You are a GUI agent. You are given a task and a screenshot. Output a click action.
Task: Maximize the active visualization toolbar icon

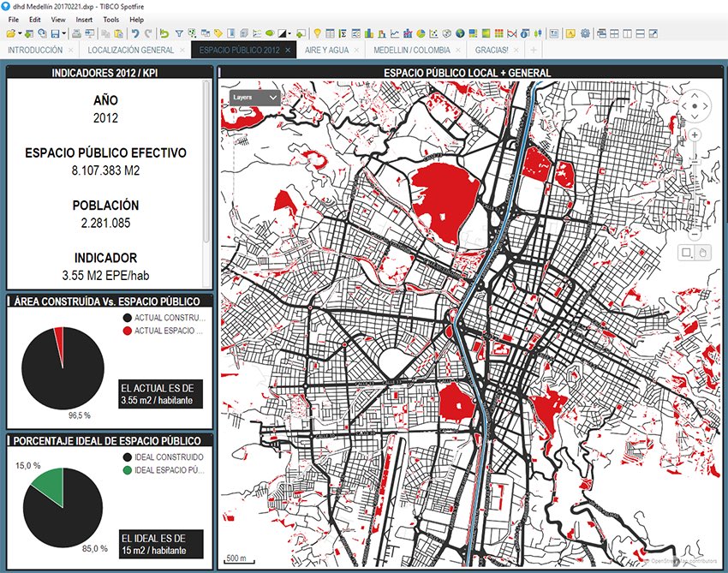pos(653,33)
